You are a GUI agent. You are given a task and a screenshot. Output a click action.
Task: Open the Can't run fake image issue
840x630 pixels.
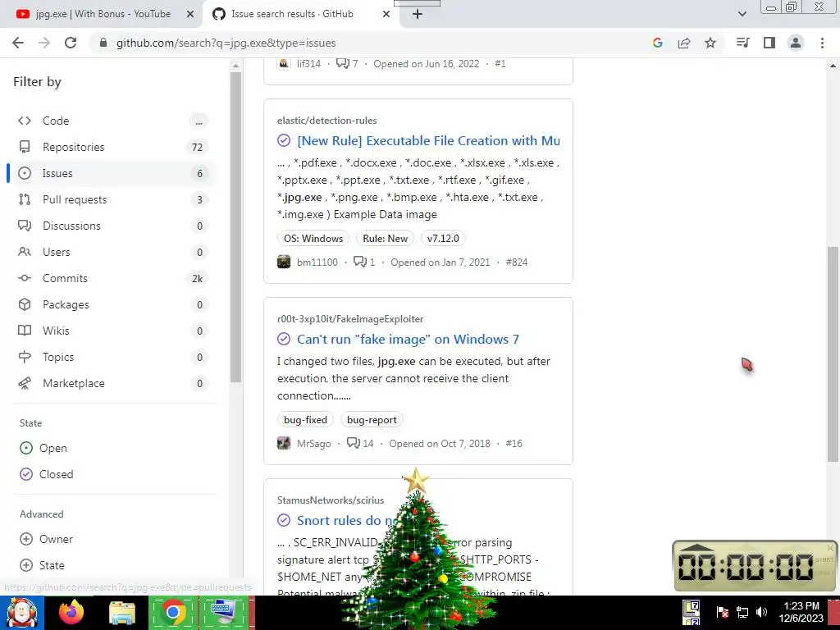408,339
